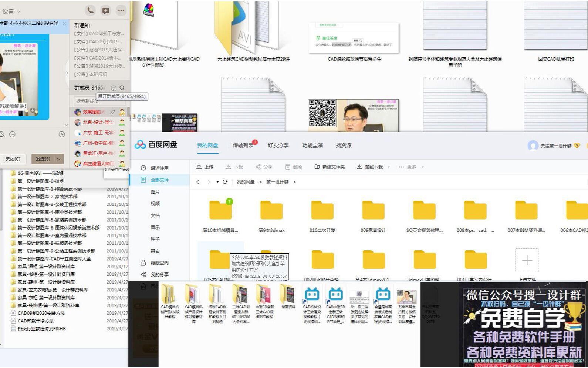The image size is (588, 368).
Task: Refresh the netdisk folder listing
Action: click(x=225, y=182)
